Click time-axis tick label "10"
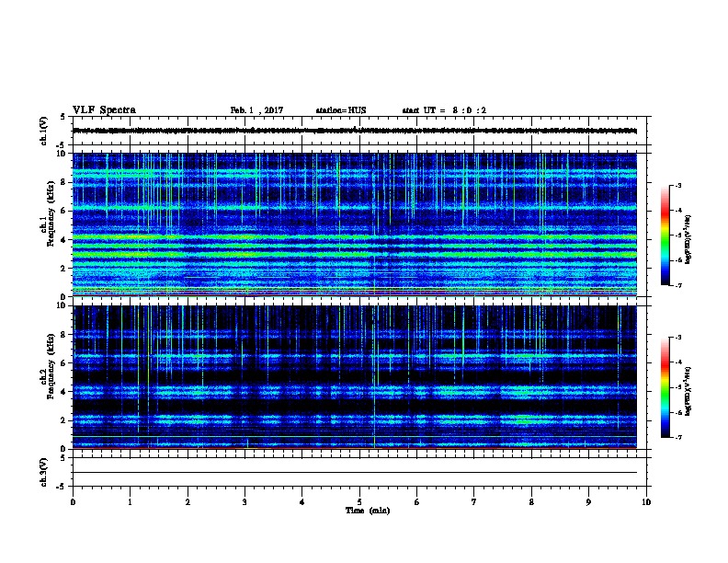The height and width of the screenshot is (563, 728). coord(646,502)
